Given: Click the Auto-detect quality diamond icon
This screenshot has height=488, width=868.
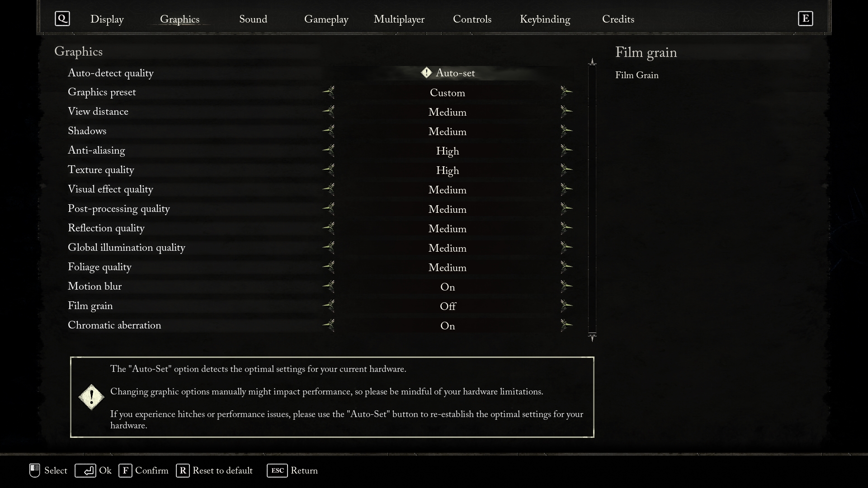Looking at the screenshot, I should [427, 73].
